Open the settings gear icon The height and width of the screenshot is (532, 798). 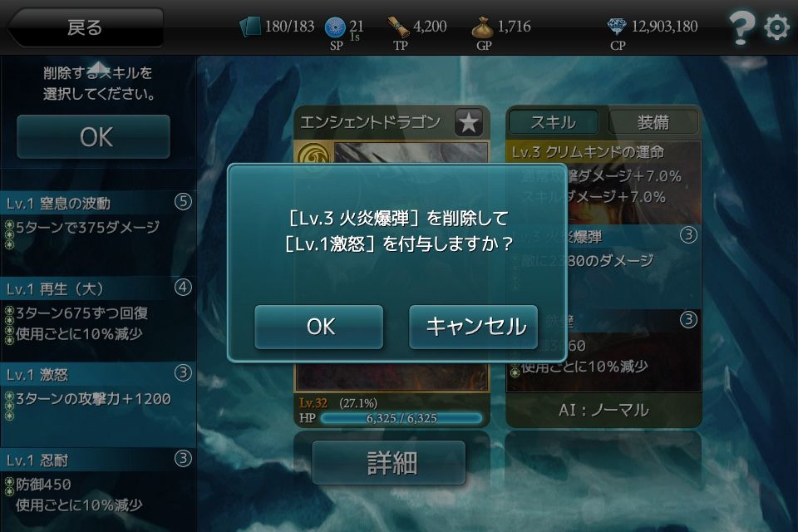point(776,27)
